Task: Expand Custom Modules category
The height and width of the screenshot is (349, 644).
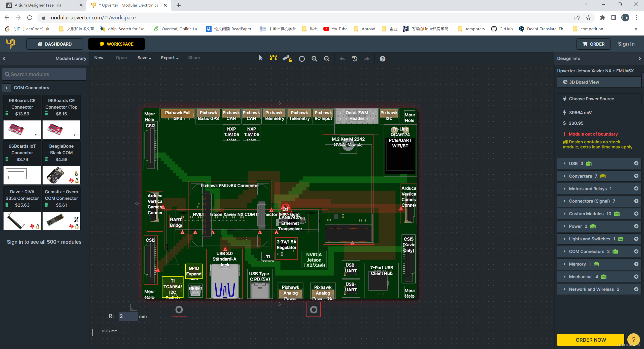Action: point(564,214)
